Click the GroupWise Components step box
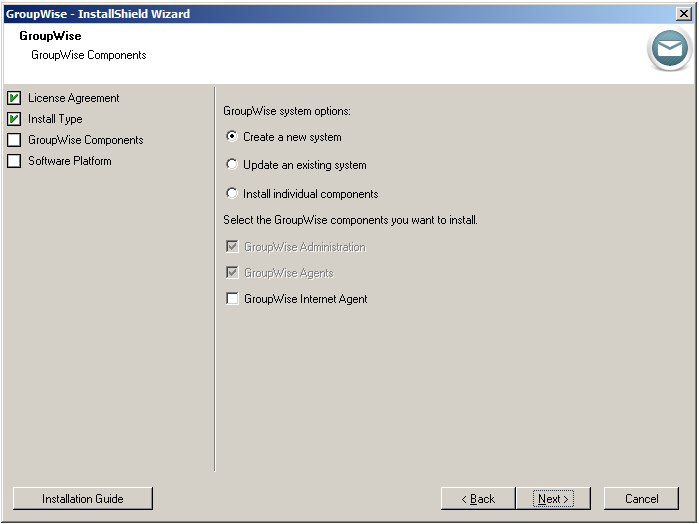The image size is (699, 524). pos(14,140)
